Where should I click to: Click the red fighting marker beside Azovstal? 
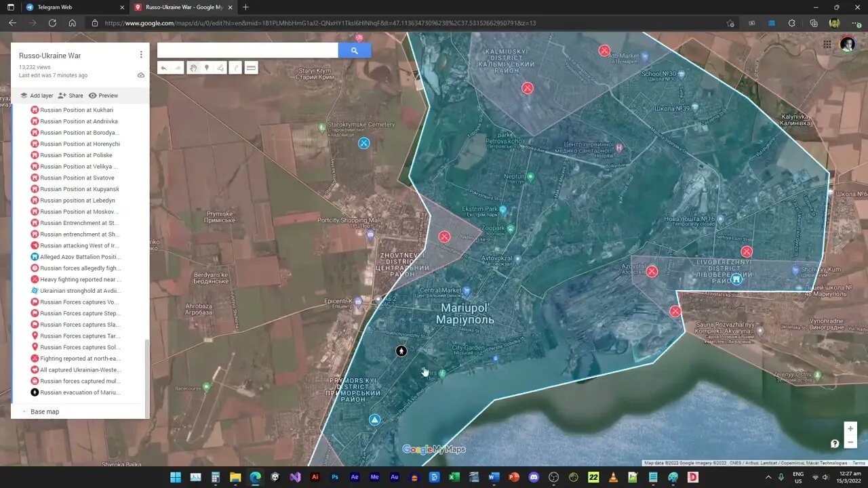[652, 272]
